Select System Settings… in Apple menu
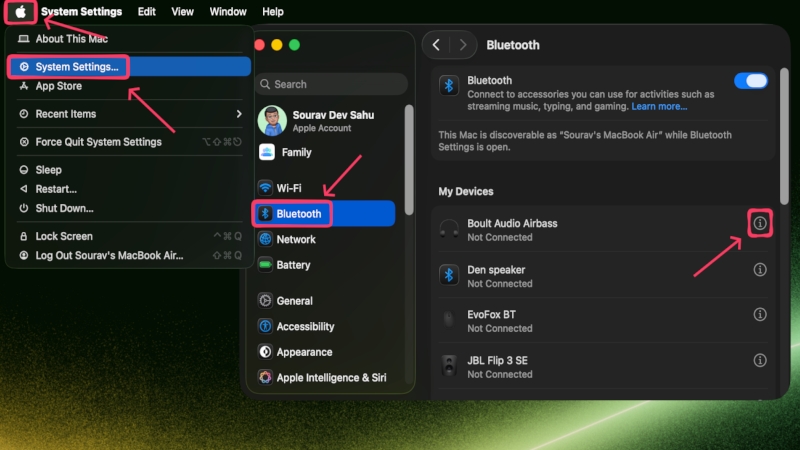Image resolution: width=800 pixels, height=450 pixels. (129, 67)
